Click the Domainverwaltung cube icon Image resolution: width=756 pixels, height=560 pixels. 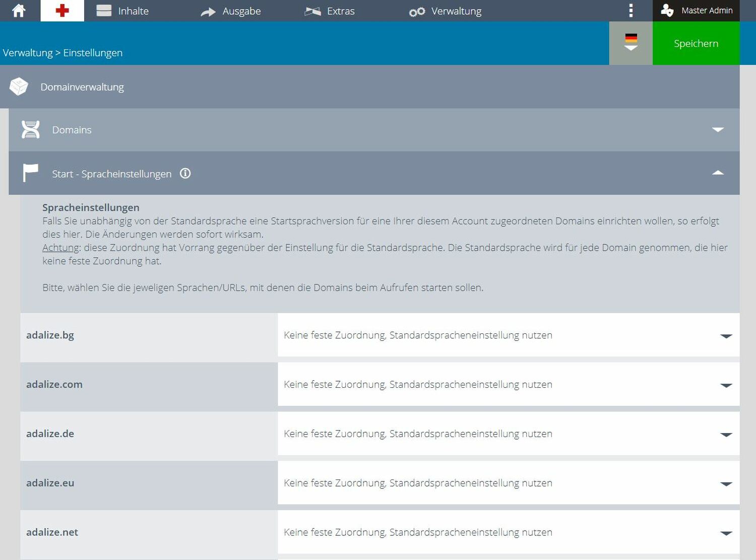click(19, 87)
